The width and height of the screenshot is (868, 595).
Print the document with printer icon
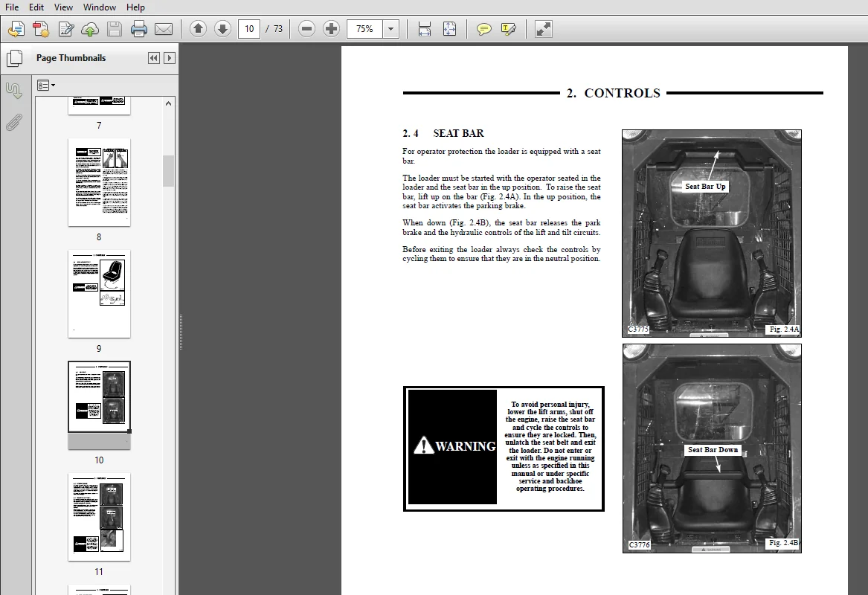pos(139,29)
